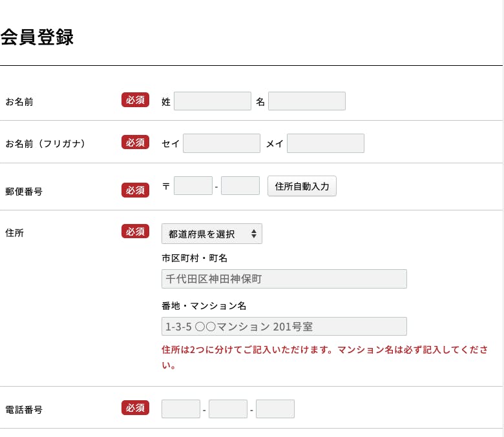This screenshot has height=437, width=504.
Task: Click the 必須 badge in the 郵便番号 row
Action: pos(135,190)
